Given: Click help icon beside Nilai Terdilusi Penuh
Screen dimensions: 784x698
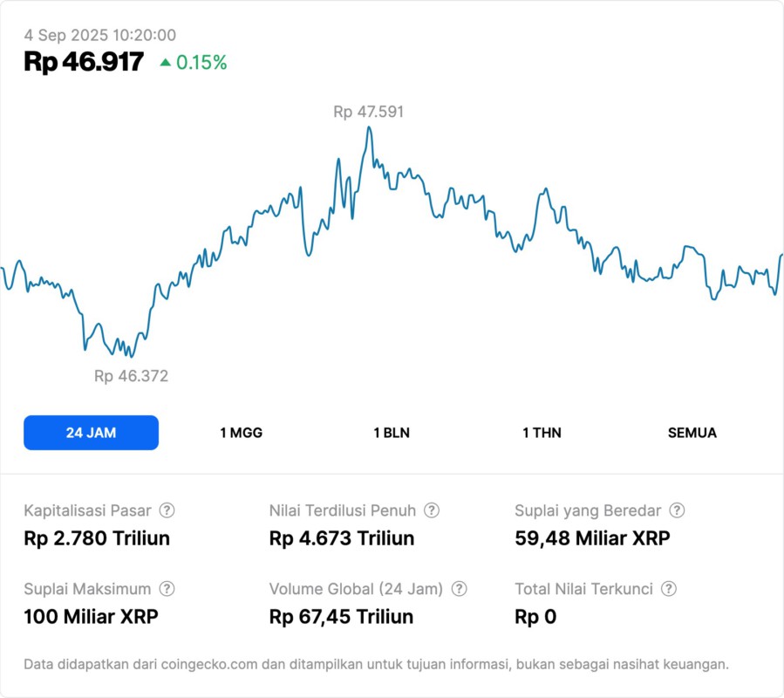Looking at the screenshot, I should (432, 510).
